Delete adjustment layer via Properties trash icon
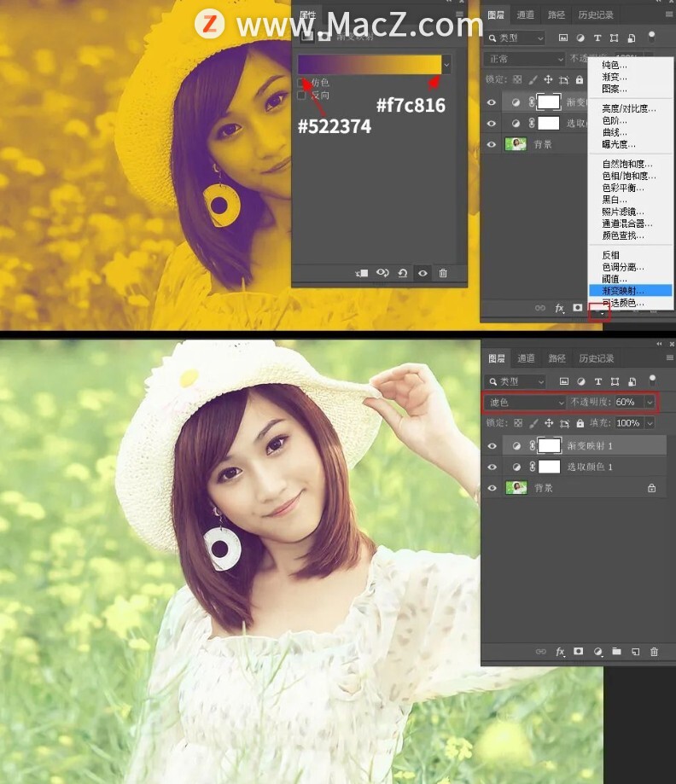Image resolution: width=676 pixels, height=784 pixels. click(x=443, y=273)
